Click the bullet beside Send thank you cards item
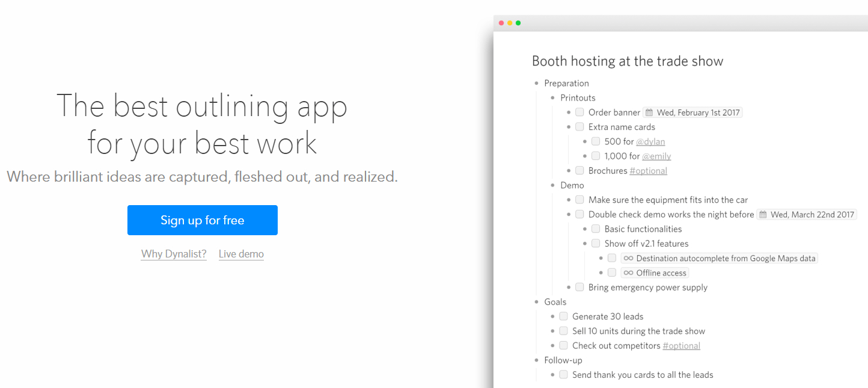The height and width of the screenshot is (388, 868). [553, 374]
